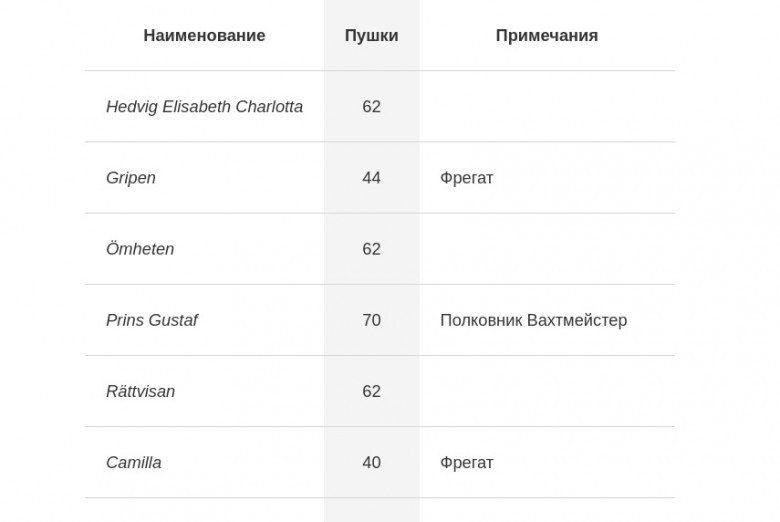Click the Фрегат note in Gripen row
This screenshot has width=780, height=522.
pos(467,178)
